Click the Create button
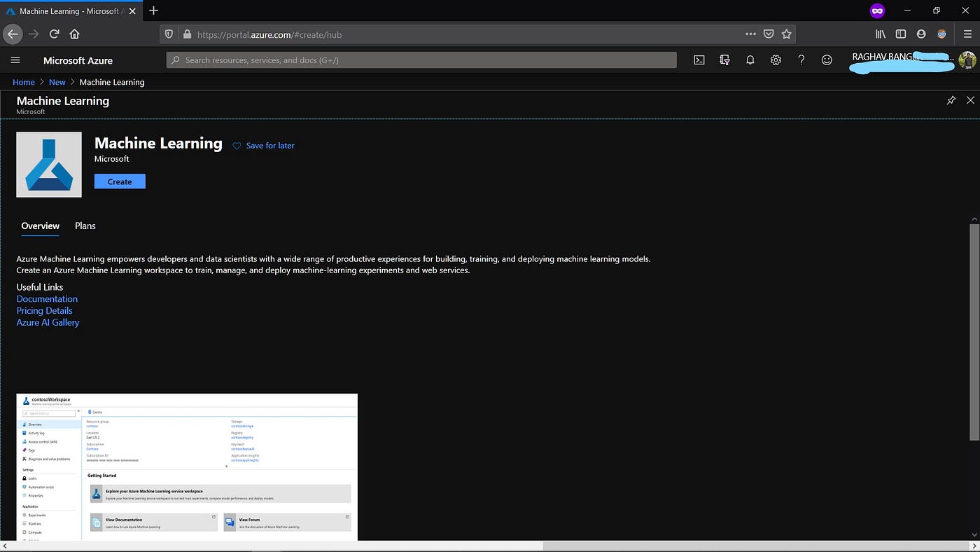This screenshot has width=980, height=552. coord(120,181)
